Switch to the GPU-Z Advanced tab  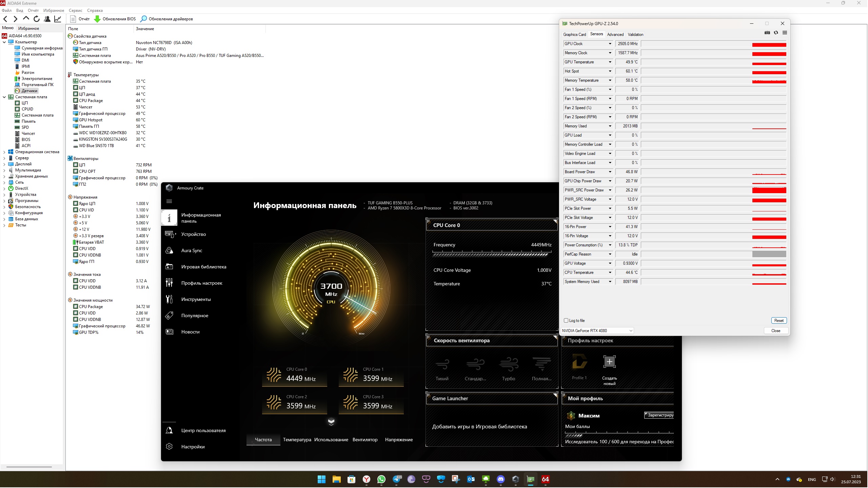click(615, 35)
